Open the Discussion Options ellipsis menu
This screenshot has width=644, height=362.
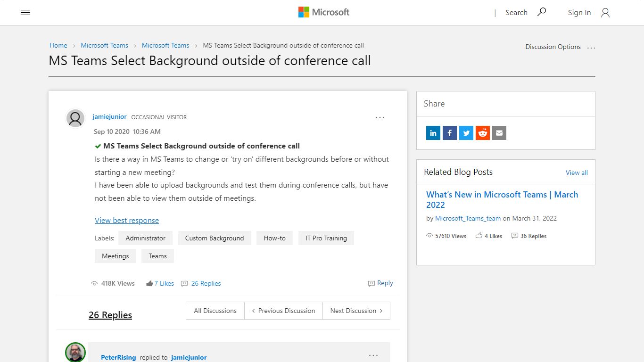(591, 47)
